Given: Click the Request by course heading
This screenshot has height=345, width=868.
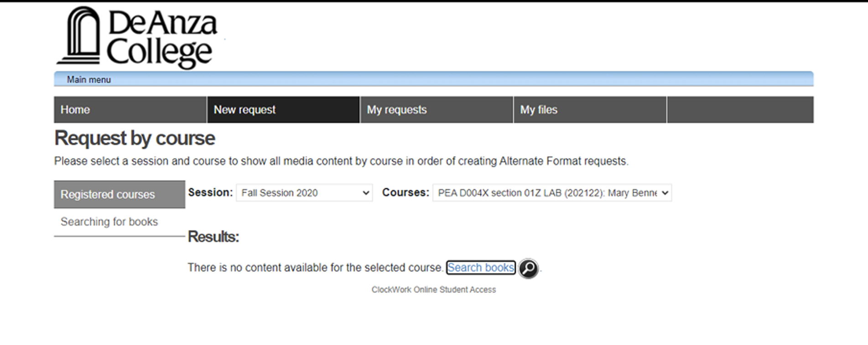Looking at the screenshot, I should [x=135, y=138].
